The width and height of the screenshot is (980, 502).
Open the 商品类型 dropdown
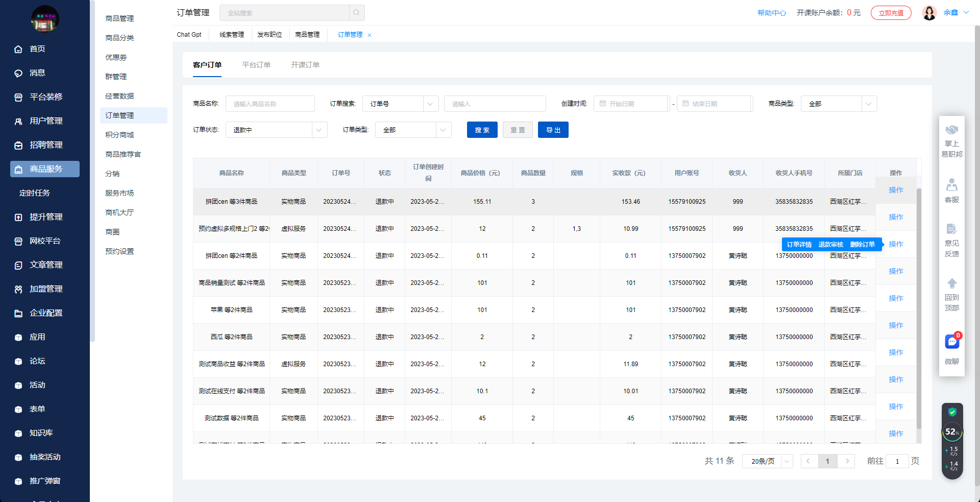839,104
